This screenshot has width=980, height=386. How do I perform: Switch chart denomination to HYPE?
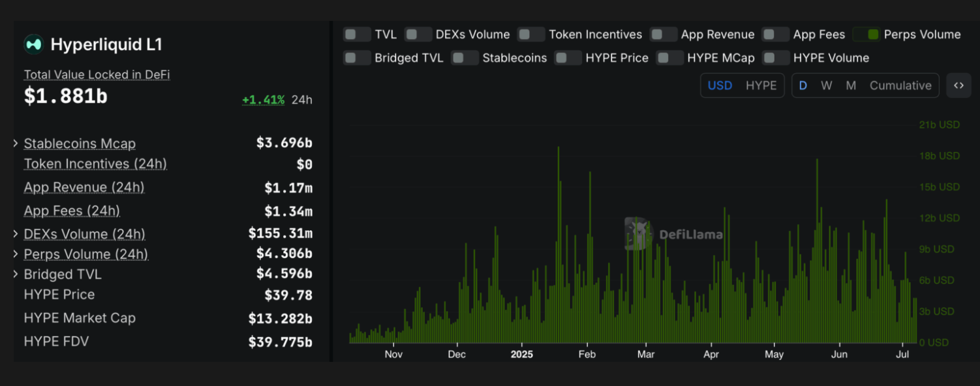[761, 85]
